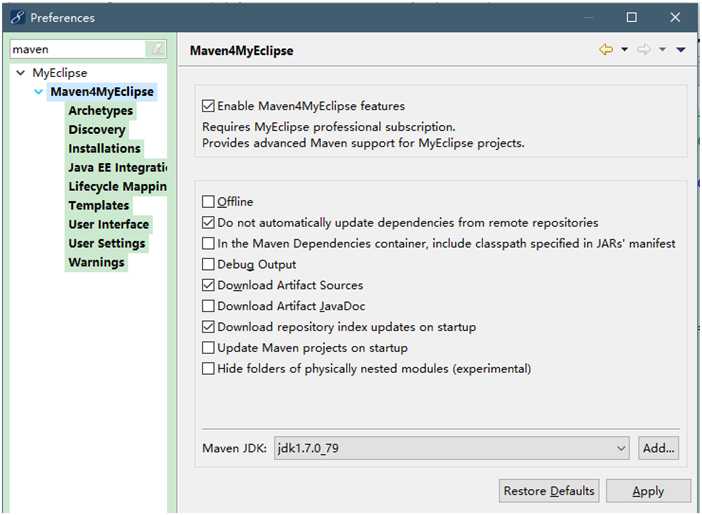The height and width of the screenshot is (515, 702).
Task: Check Download Artifact JavaDoc
Action: (x=208, y=306)
